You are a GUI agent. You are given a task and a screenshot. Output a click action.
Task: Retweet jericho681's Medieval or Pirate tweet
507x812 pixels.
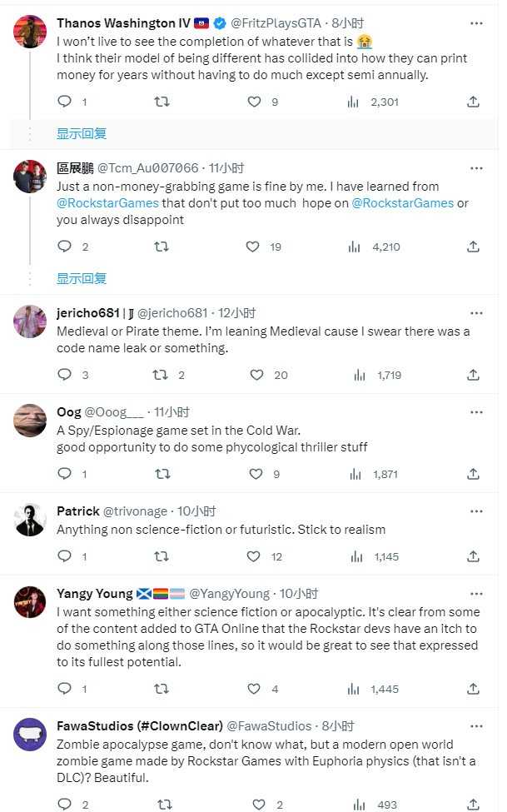tap(162, 375)
